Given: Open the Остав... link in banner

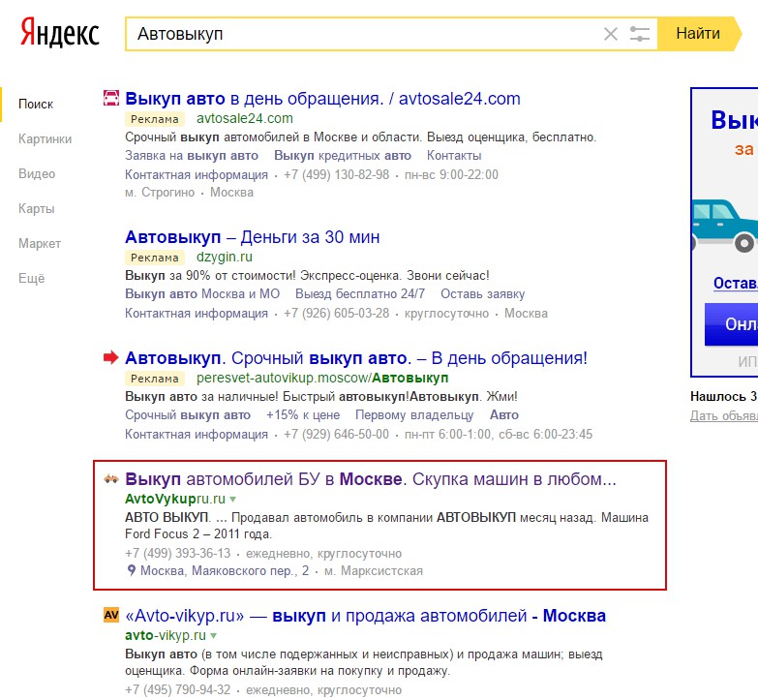Looking at the screenshot, I should (736, 283).
